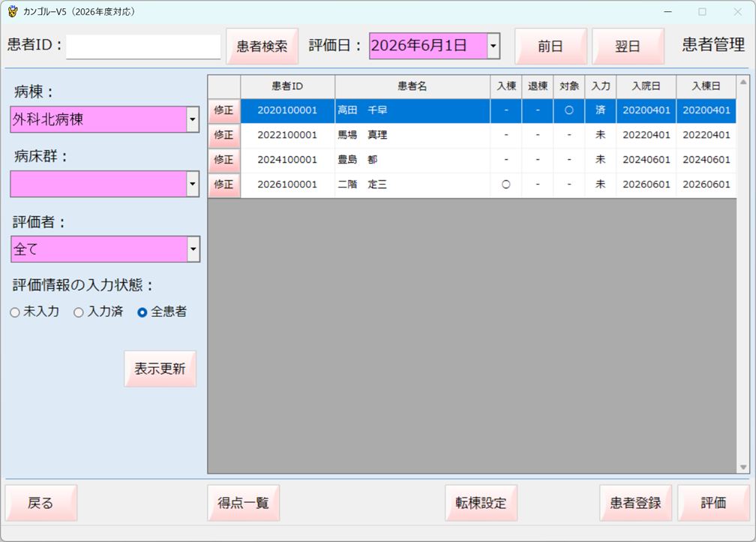Click 修正 for patient 2022100001
Image resolution: width=756 pixels, height=542 pixels.
point(224,135)
